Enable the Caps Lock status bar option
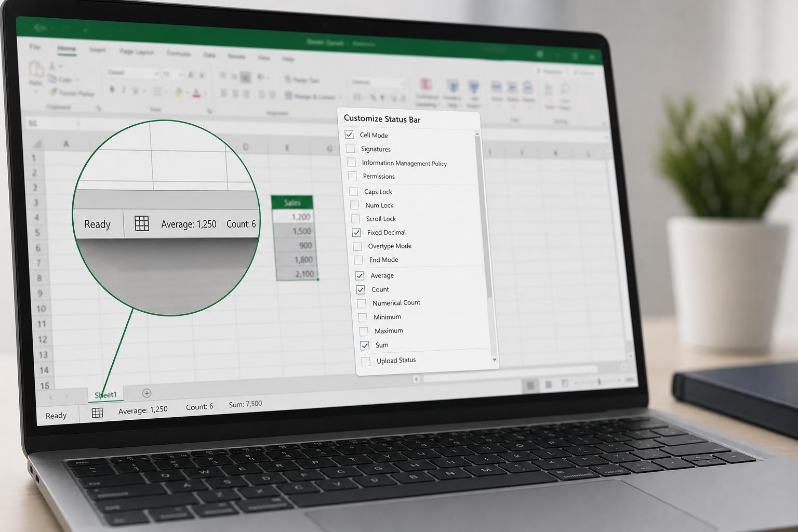This screenshot has height=532, width=798. coord(353,191)
